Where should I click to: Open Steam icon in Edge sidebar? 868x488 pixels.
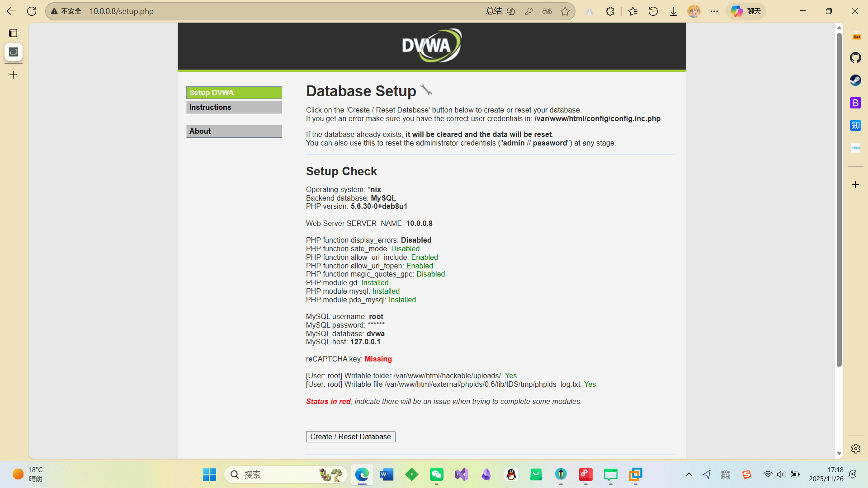855,80
